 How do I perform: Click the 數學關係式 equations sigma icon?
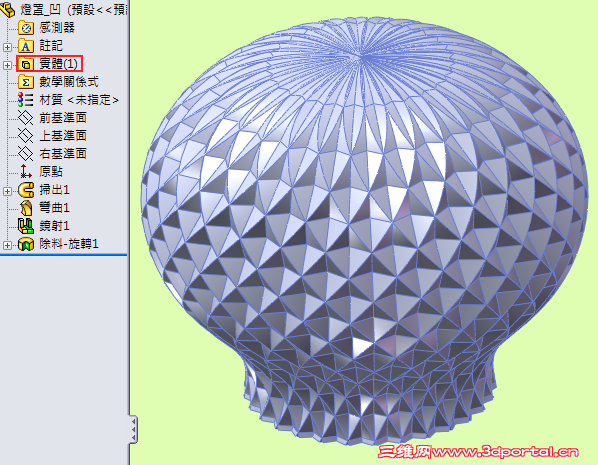point(26,82)
